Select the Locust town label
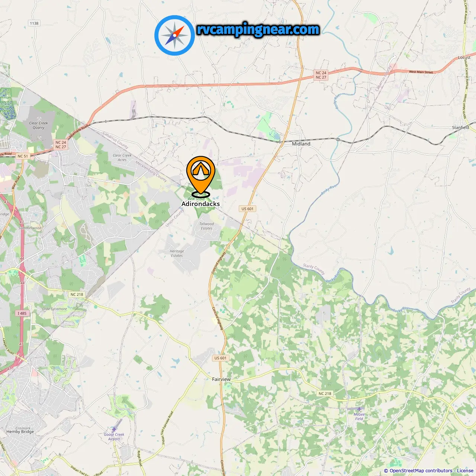The width and height of the screenshot is (476, 476). (464, 57)
